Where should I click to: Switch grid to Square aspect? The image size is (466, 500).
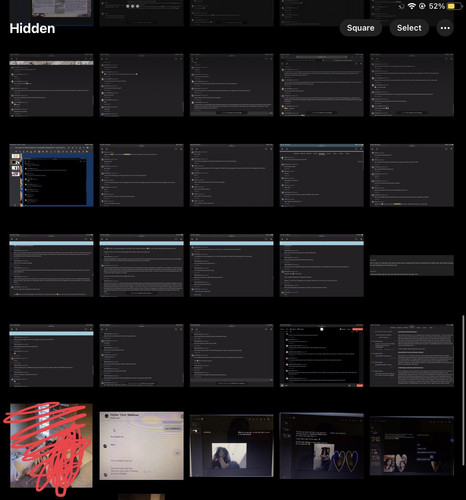[360, 28]
